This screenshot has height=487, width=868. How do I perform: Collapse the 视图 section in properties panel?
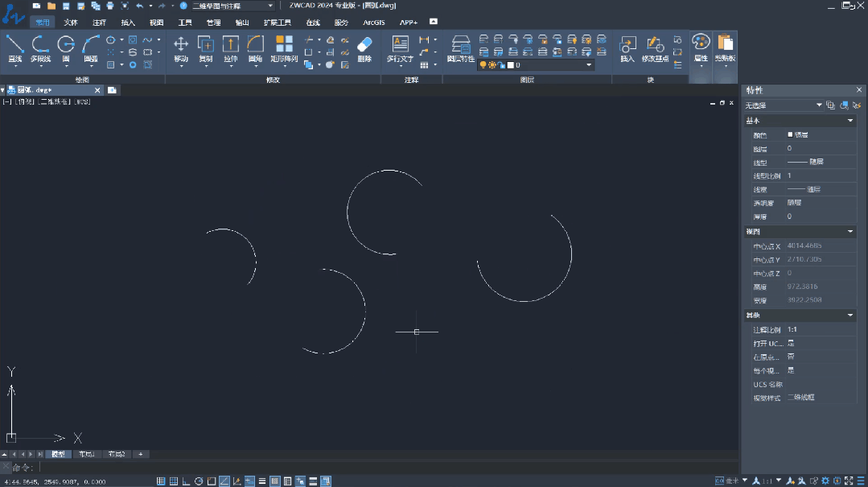click(850, 232)
